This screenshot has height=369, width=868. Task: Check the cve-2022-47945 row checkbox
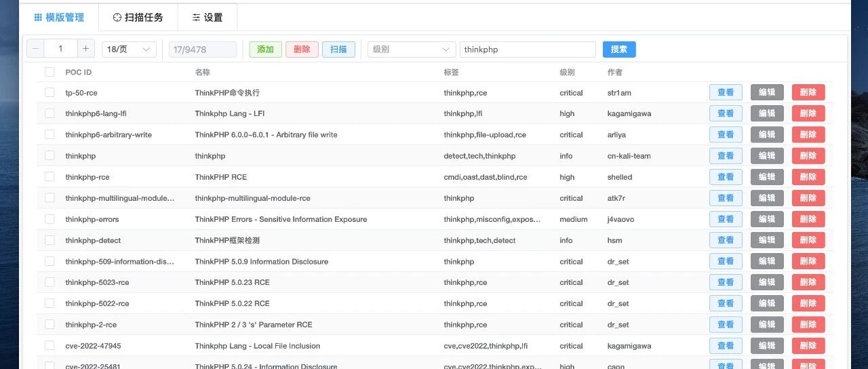(50, 346)
